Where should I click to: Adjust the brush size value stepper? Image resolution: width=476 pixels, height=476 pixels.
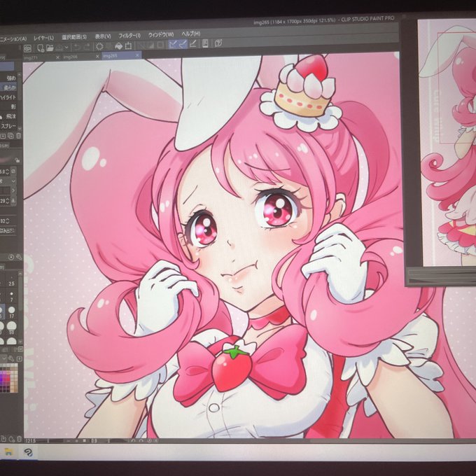click(x=8, y=171)
